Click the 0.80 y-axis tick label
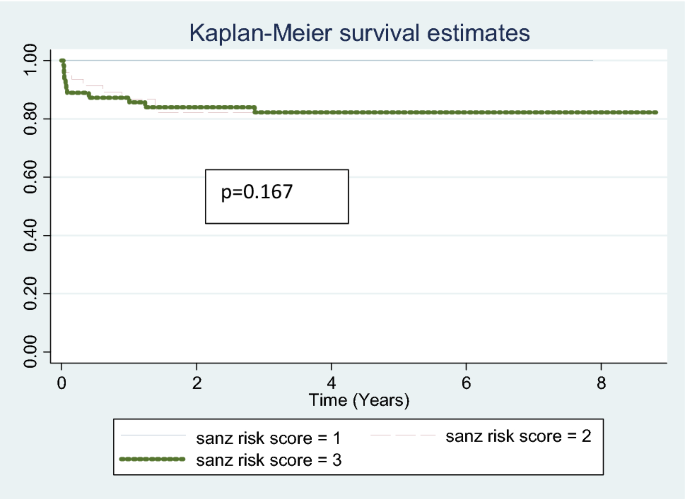Viewport: 685px width, 499px height. click(x=32, y=118)
